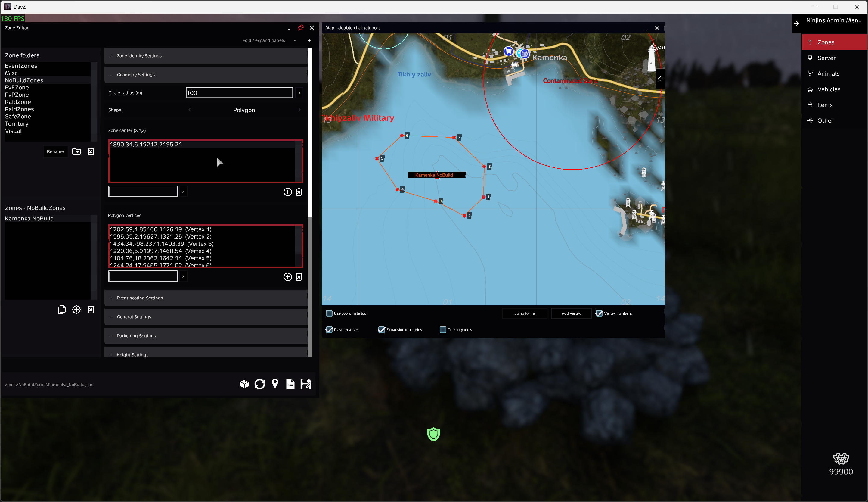Click the Jump to me button
868x502 pixels.
(525, 313)
